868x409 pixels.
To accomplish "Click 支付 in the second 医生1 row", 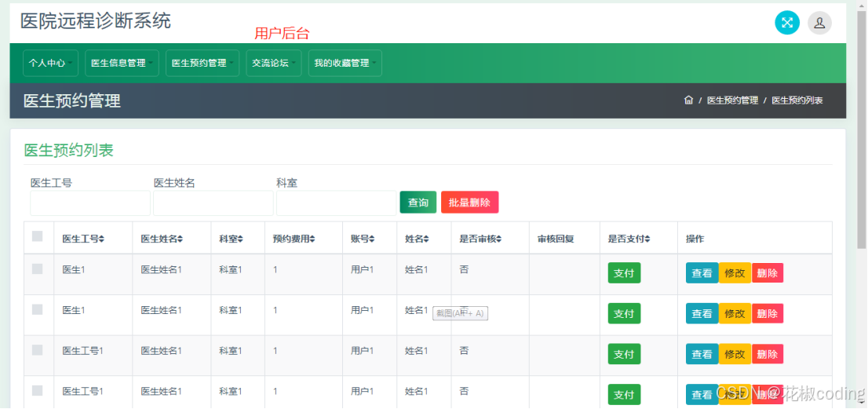I will coord(624,313).
